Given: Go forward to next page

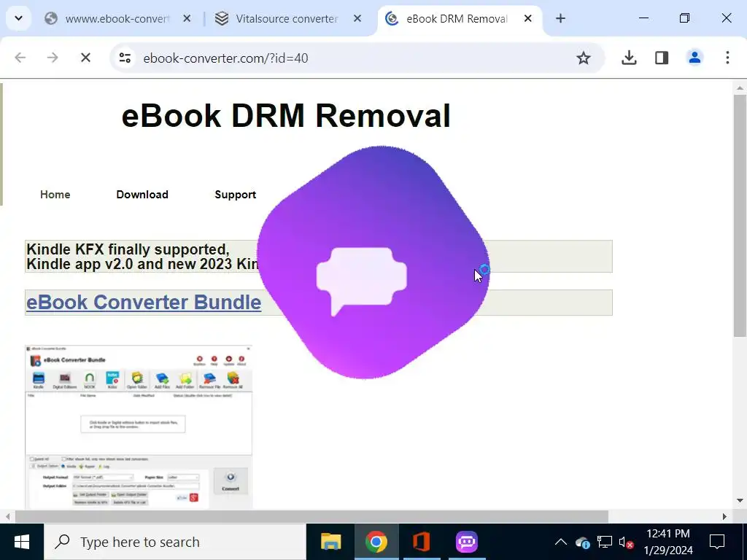Looking at the screenshot, I should (53, 58).
